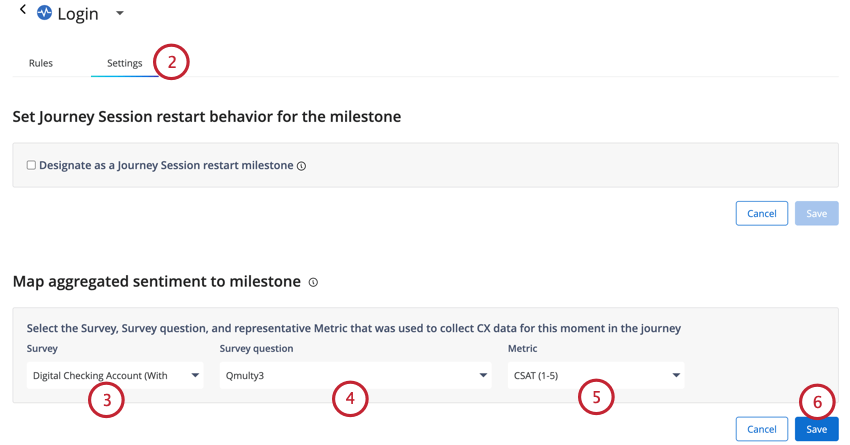This screenshot has width=850, height=445.
Task: Click info icon beside restart milestone label
Action: pyautogui.click(x=301, y=166)
